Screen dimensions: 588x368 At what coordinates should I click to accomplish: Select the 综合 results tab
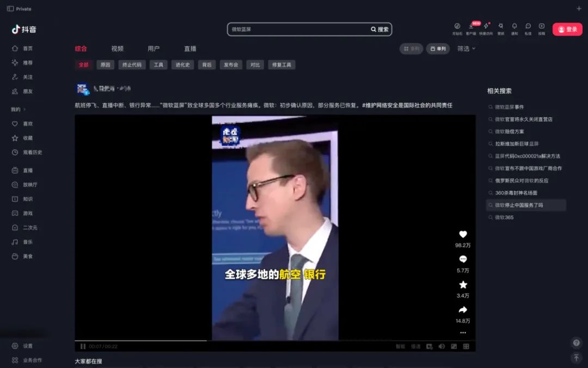pos(81,49)
